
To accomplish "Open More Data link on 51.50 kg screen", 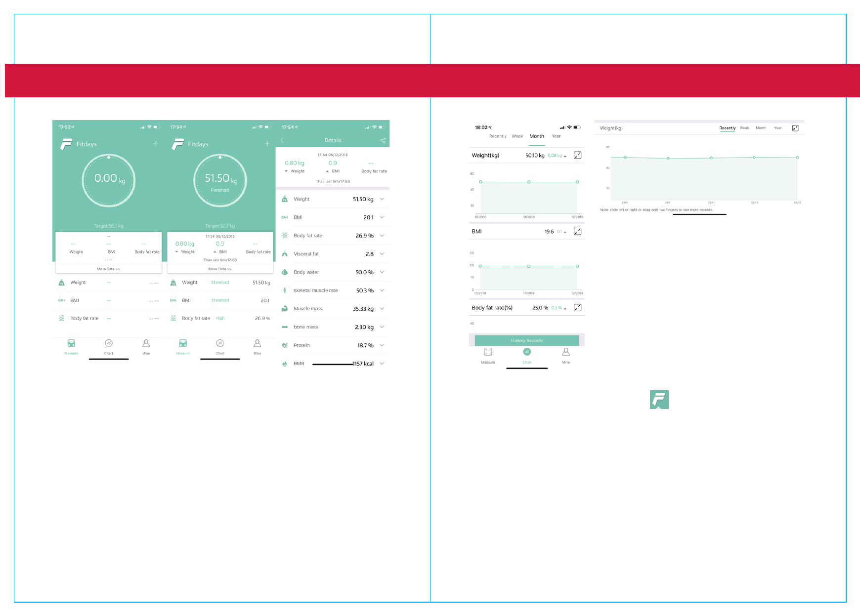I will click(x=220, y=269).
